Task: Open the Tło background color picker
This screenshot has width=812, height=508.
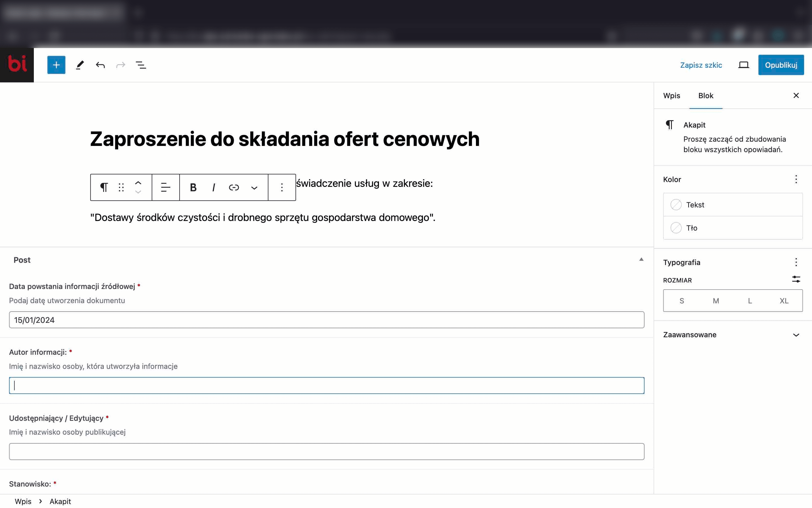Action: point(733,228)
